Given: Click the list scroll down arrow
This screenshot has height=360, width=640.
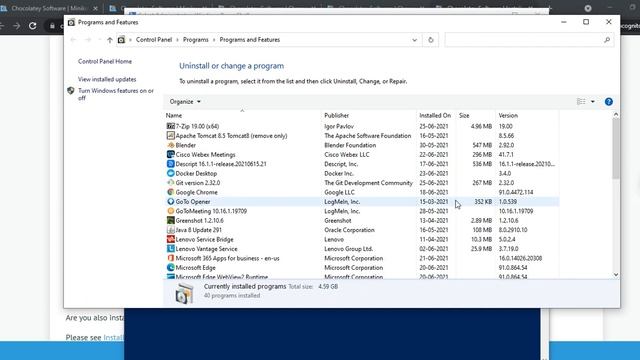Looking at the screenshot, I should 616,275.
